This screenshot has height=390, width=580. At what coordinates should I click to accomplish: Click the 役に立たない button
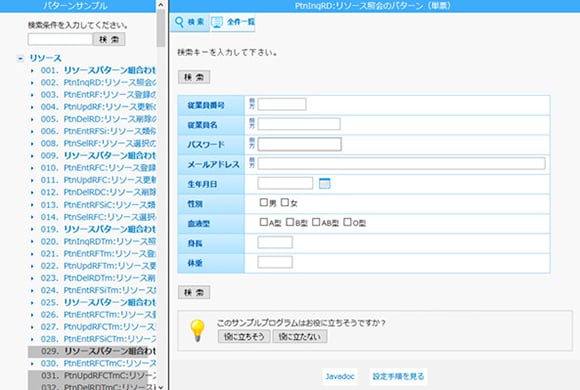click(x=300, y=337)
